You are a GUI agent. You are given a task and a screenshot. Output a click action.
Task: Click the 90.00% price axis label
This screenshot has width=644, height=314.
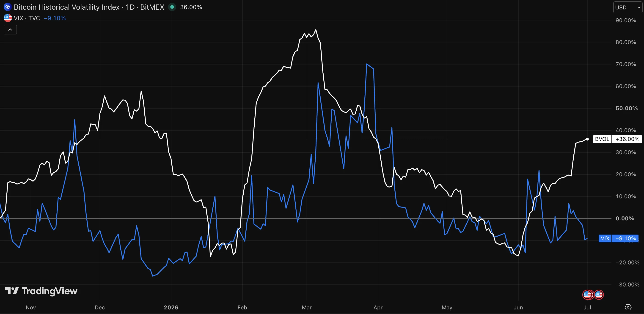626,20
